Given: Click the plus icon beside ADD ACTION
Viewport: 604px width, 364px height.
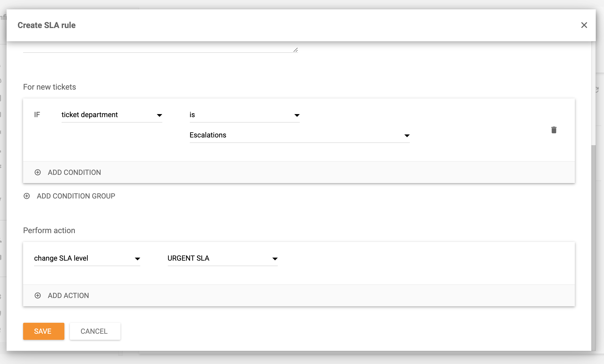Looking at the screenshot, I should coord(38,295).
